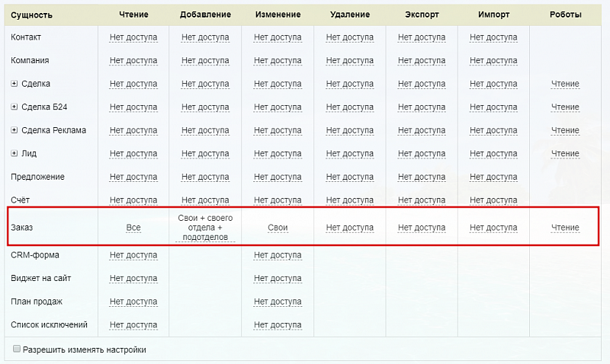Change Чтение access for Контакт
This screenshot has width=610, height=364.
(x=133, y=37)
